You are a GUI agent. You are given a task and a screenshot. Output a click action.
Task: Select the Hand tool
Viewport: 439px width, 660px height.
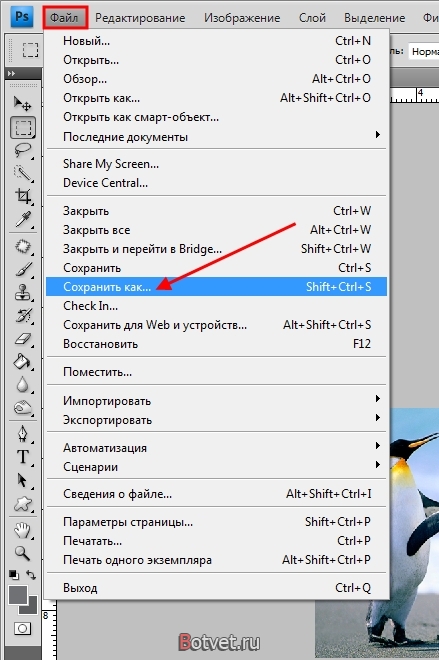click(x=22, y=530)
